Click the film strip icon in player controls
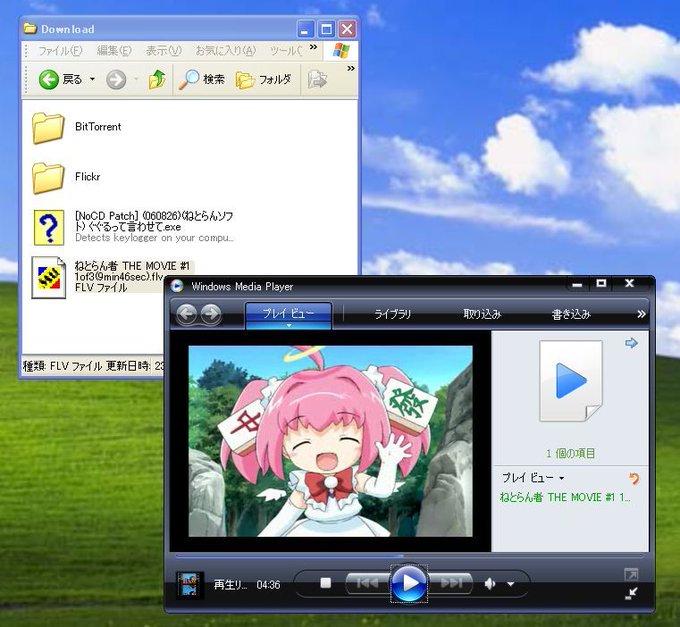Viewport: 680px width, 627px height. [188, 585]
